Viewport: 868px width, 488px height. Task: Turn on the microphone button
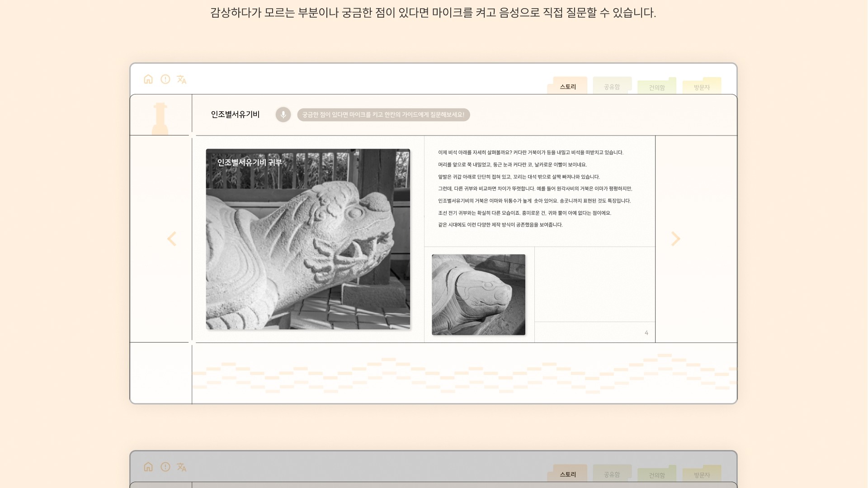pyautogui.click(x=283, y=115)
